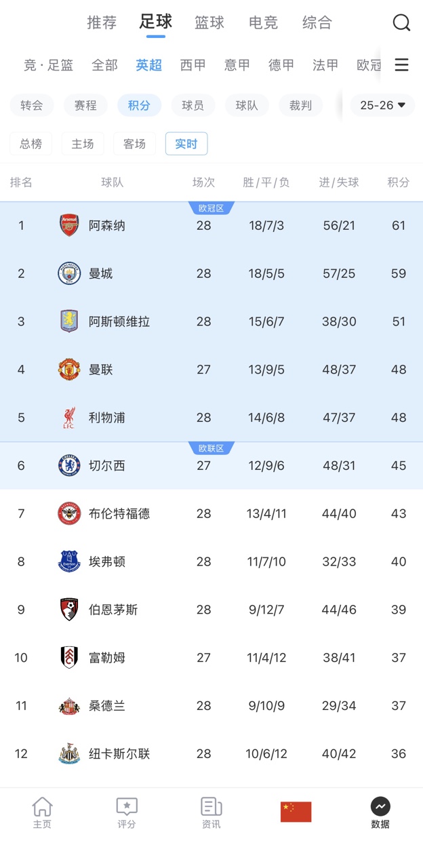The height and width of the screenshot is (868, 423).
Task: Tap the Liverpool club crest
Action: pos(69,418)
